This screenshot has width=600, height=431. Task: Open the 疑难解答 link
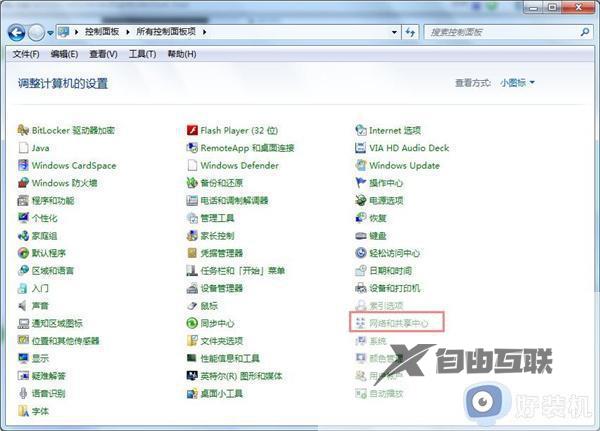coord(49,376)
